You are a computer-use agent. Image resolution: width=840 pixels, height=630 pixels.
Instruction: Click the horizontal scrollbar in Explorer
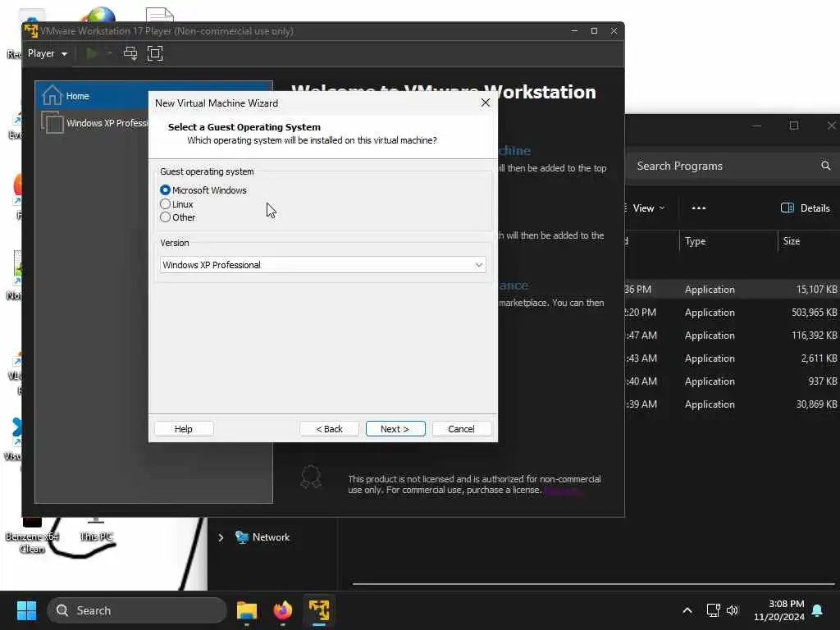point(593,583)
